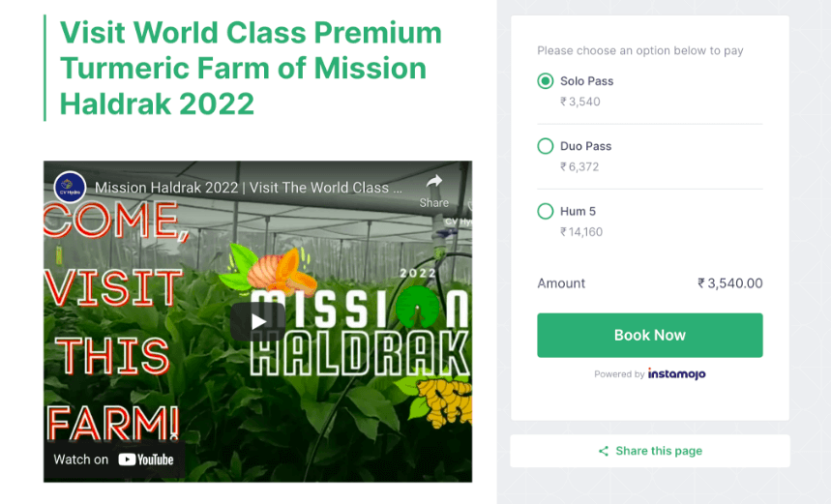The image size is (831, 504).
Task: Click the YouTube Share arrow icon
Action: pos(434,182)
